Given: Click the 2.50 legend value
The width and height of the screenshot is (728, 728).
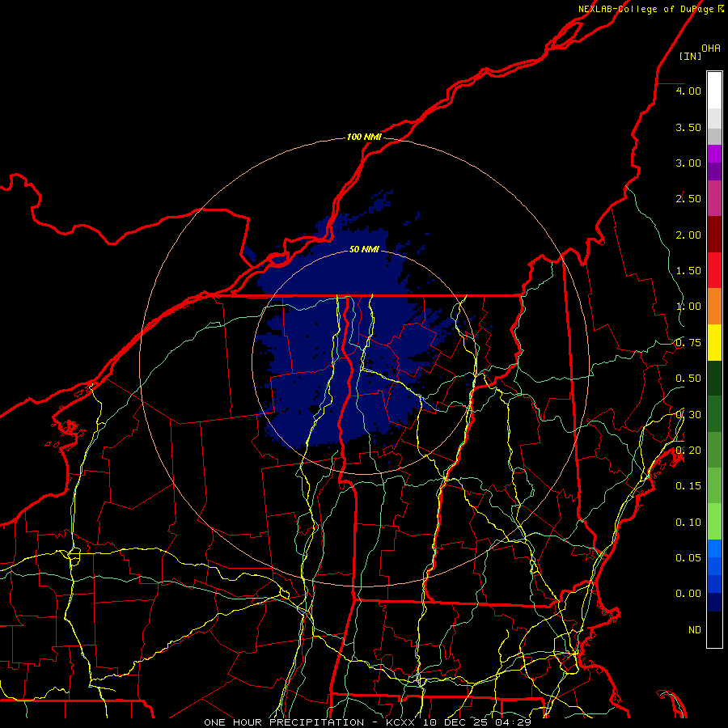Looking at the screenshot, I should 688,199.
